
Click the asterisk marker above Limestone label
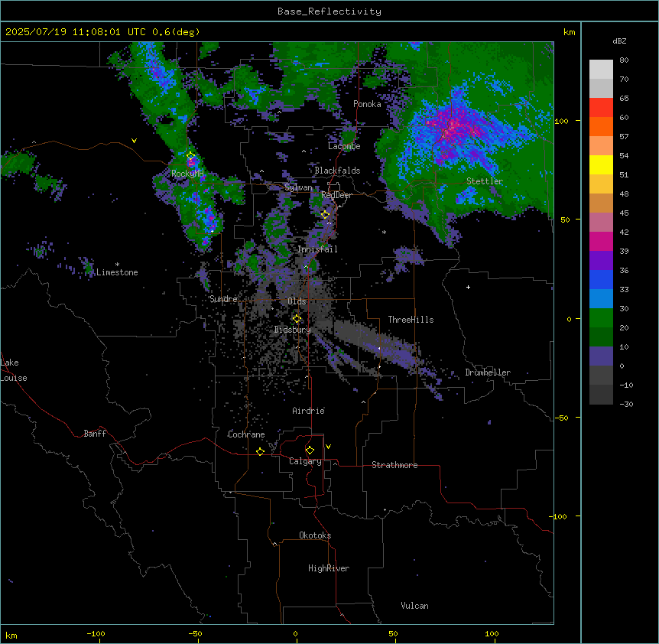pos(117,265)
